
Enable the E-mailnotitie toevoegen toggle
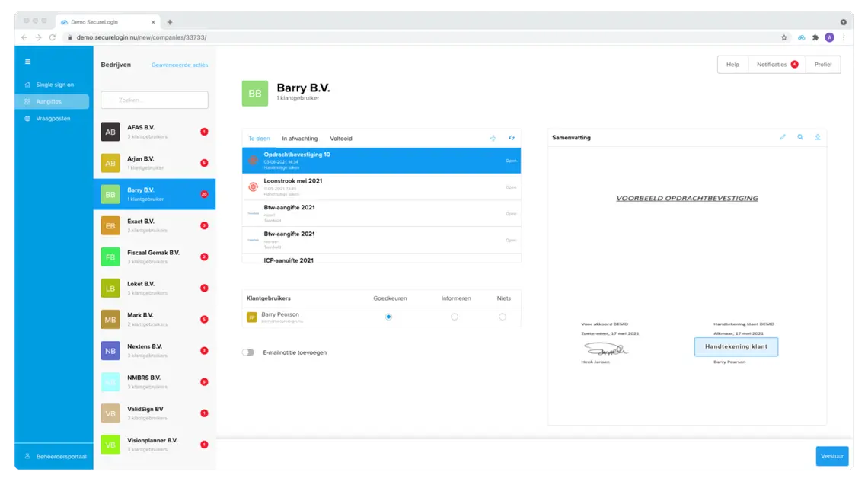point(248,352)
